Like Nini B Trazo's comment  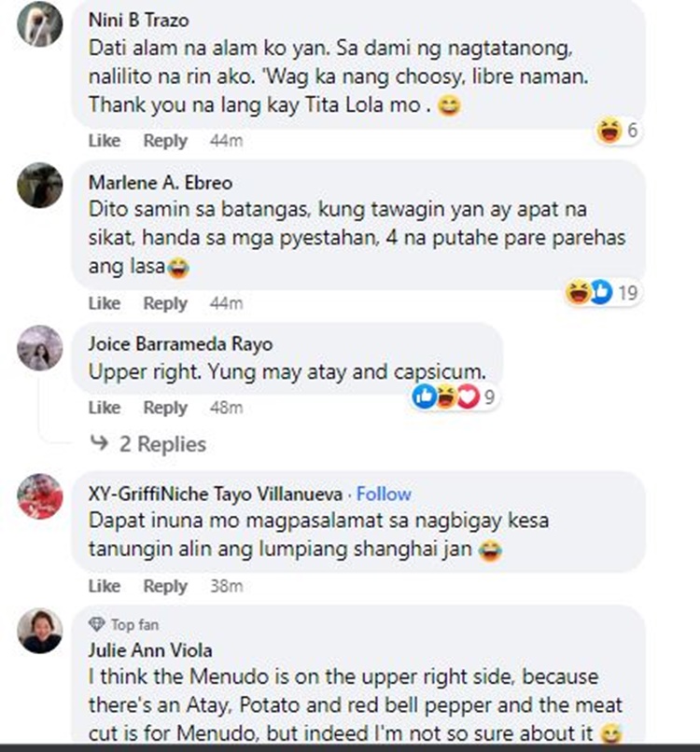tap(105, 141)
